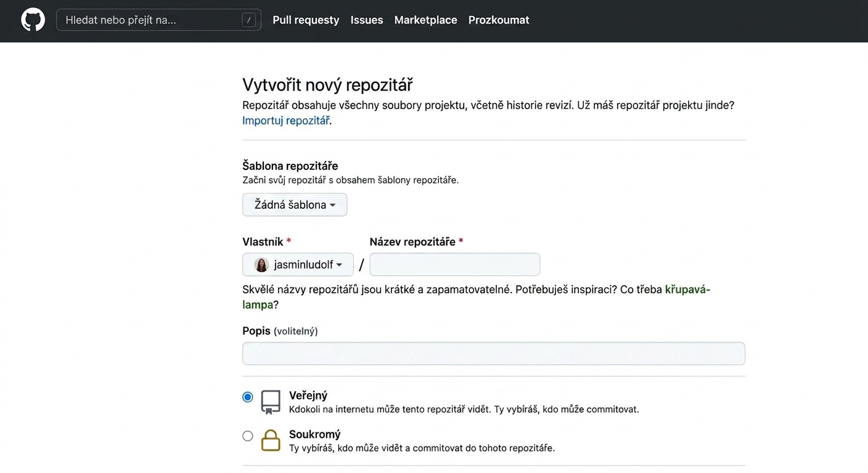The width and height of the screenshot is (868, 473).
Task: Select the Veřejný radio button
Action: click(248, 397)
